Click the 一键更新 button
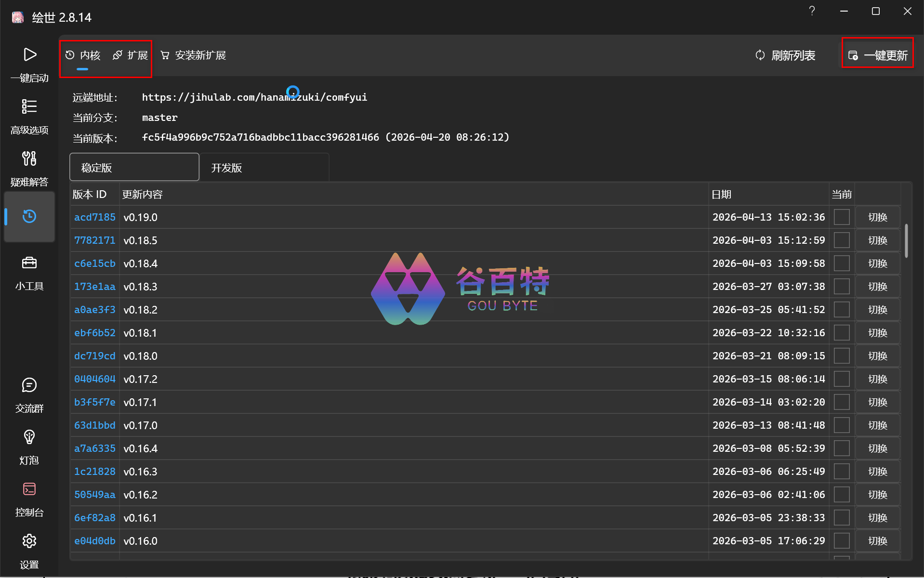 click(878, 55)
